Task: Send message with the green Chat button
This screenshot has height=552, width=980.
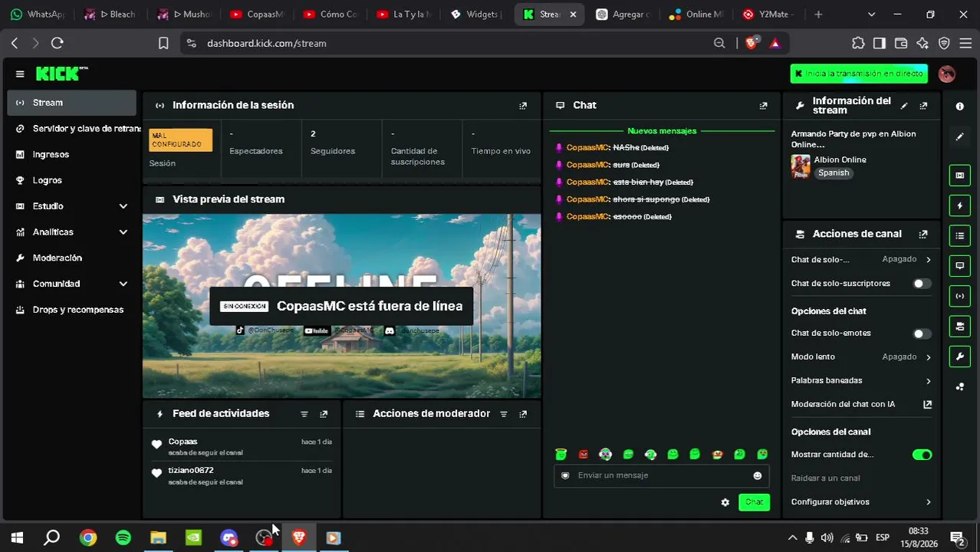Action: (x=754, y=502)
